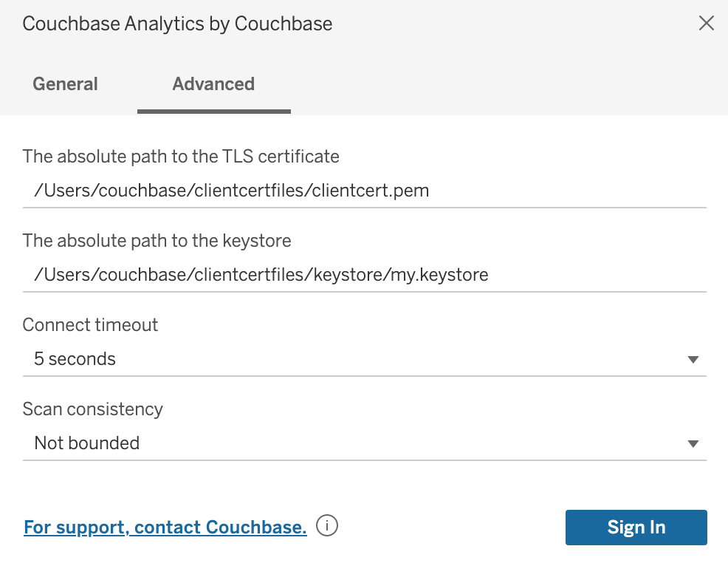
Task: Switch to the General tab
Action: pyautogui.click(x=65, y=84)
